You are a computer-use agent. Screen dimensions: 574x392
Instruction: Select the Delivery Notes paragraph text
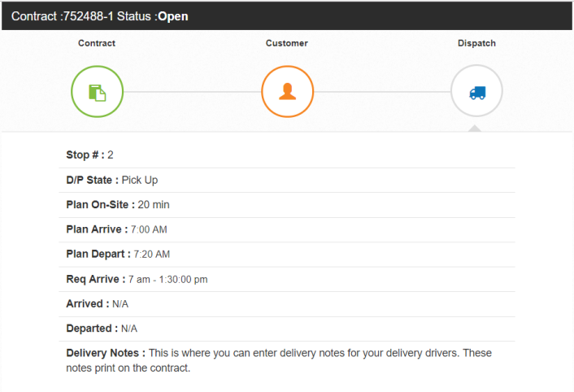(x=279, y=360)
